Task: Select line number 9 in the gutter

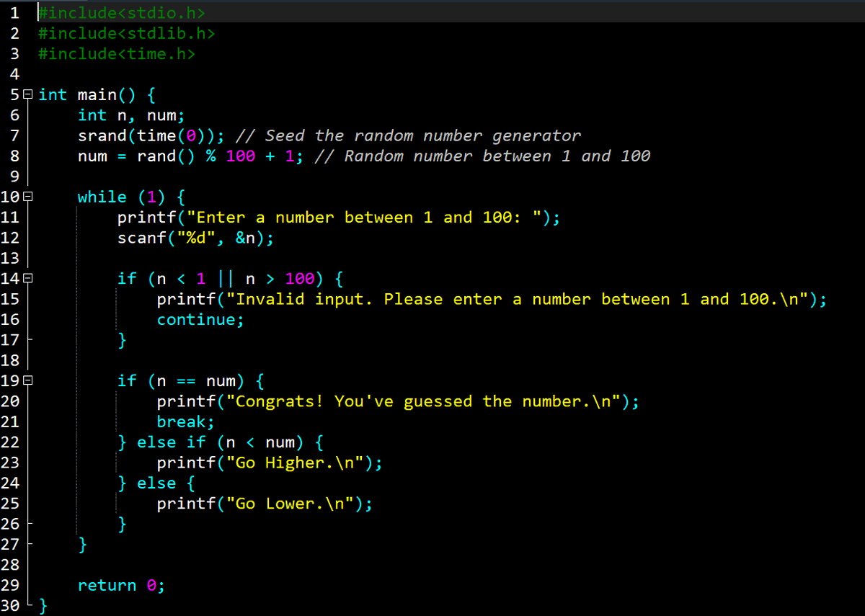Action: 14,177
